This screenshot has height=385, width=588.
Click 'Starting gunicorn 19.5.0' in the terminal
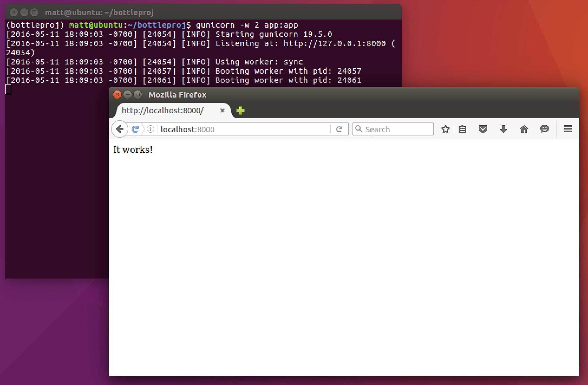(274, 34)
